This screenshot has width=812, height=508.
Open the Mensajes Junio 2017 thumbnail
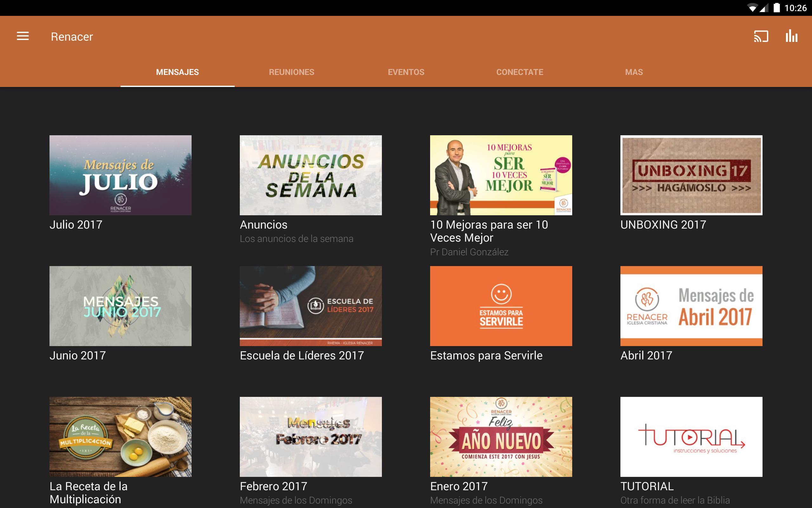pyautogui.click(x=121, y=306)
